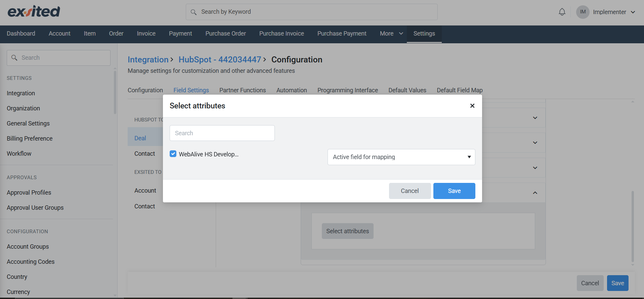Open Approval Profiles in sidebar

29,193
